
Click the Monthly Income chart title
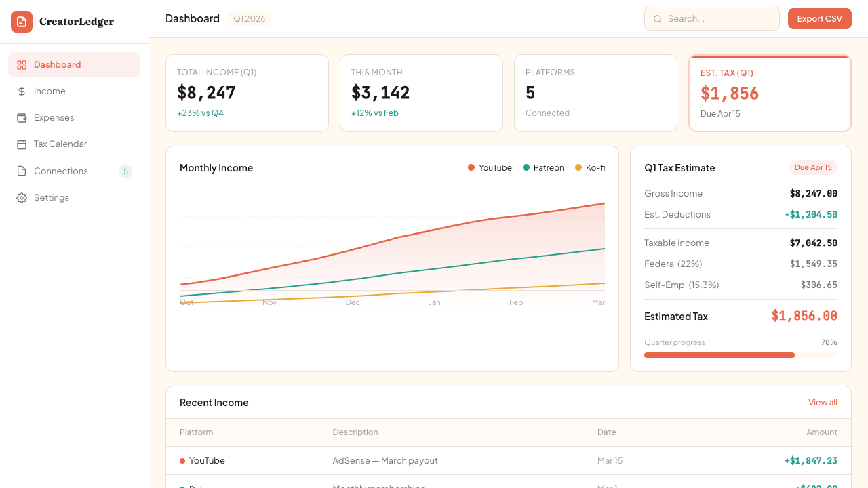[x=216, y=168]
